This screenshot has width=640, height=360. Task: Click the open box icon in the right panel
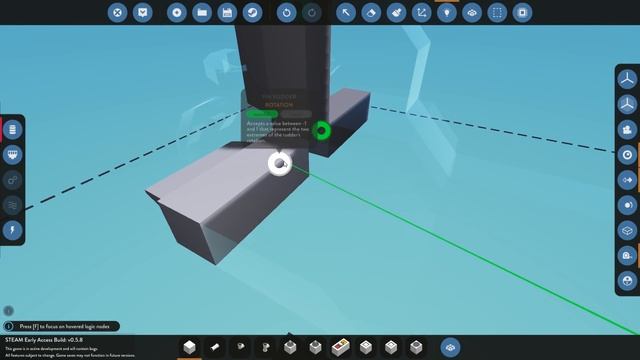627,231
